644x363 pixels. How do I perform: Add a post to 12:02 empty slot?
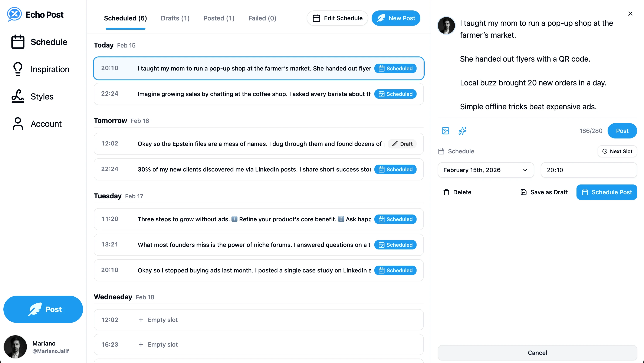pyautogui.click(x=258, y=320)
